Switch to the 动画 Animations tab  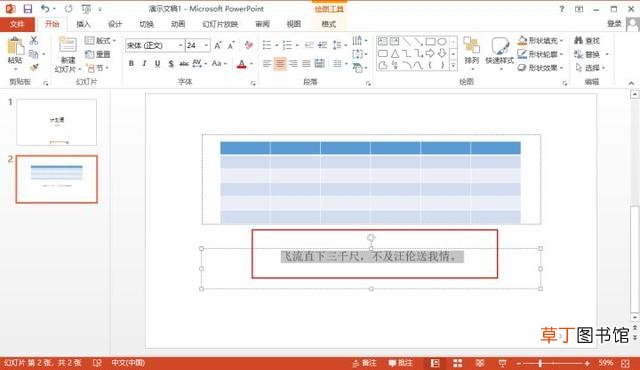(178, 24)
